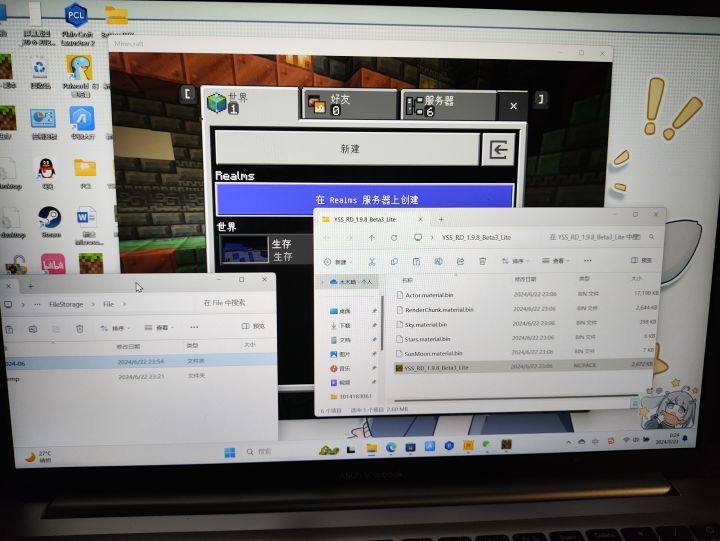Click the paste icon in YSS_RD toolbar

click(x=416, y=261)
